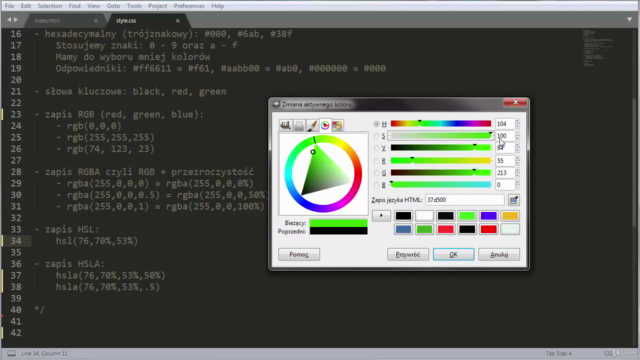Viewport: 640px width, 360px height.
Task: Open the tab list dropdown arrow
Action: [629, 19]
